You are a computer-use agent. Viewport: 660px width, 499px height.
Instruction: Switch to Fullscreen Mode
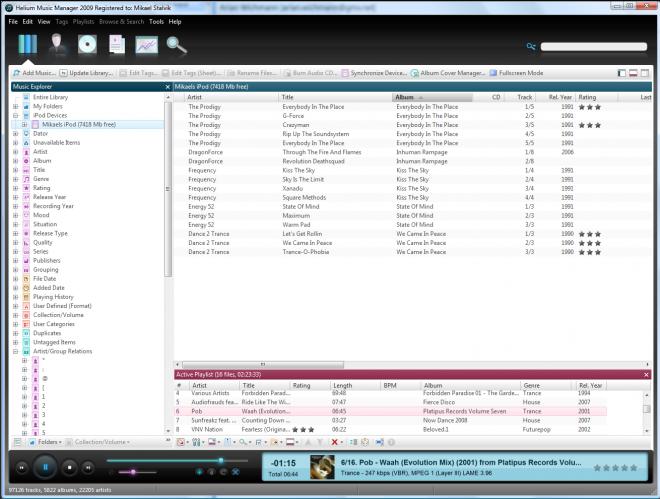coord(516,73)
